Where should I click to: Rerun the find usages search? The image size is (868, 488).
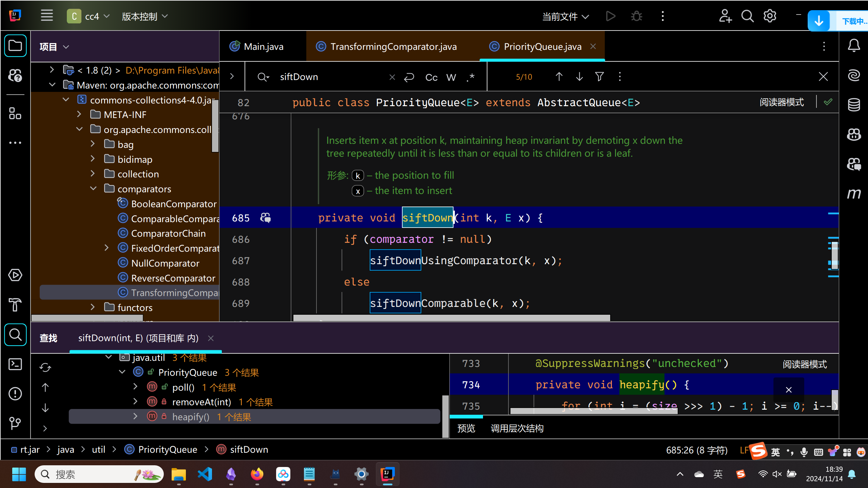pos(45,368)
